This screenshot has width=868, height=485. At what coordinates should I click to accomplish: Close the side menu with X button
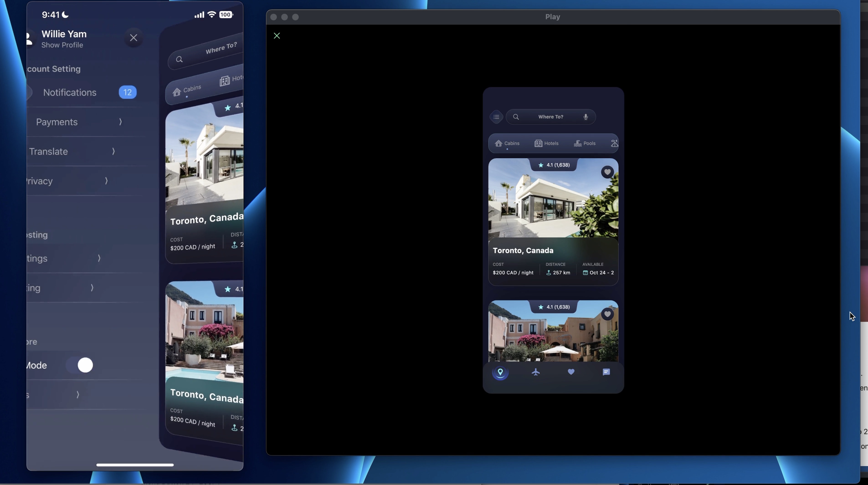tap(134, 38)
